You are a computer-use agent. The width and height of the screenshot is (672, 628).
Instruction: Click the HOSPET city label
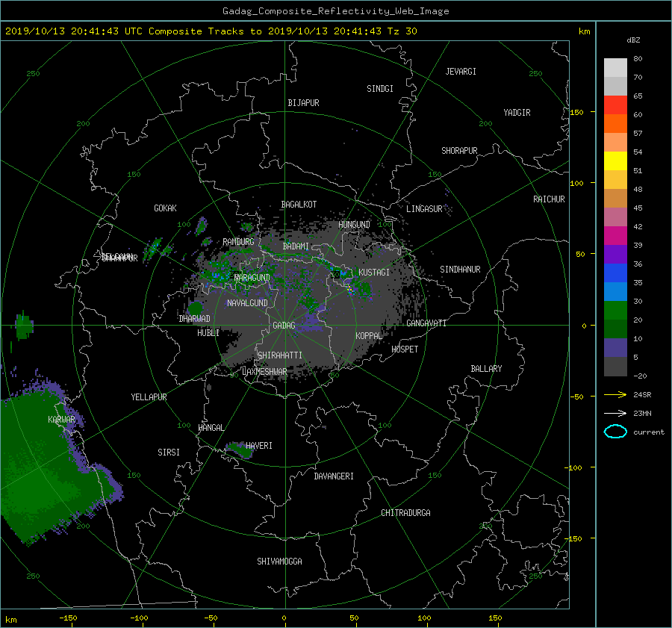tap(405, 349)
